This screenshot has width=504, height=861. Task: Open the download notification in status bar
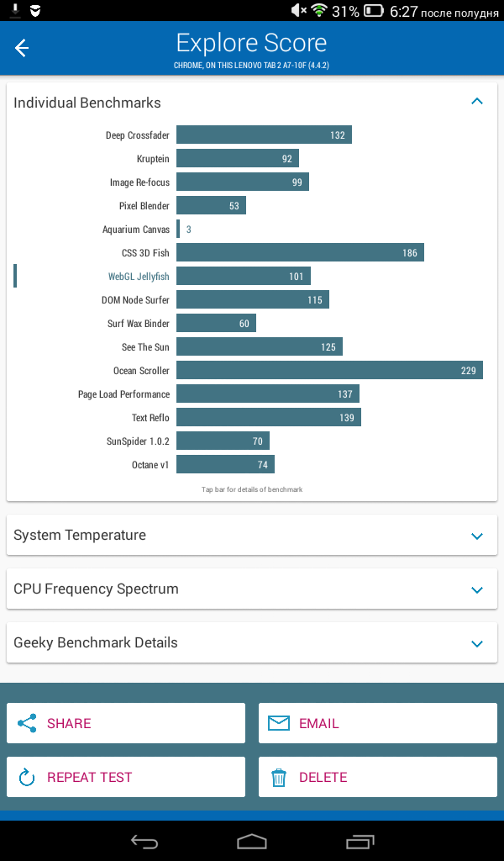pos(17,10)
